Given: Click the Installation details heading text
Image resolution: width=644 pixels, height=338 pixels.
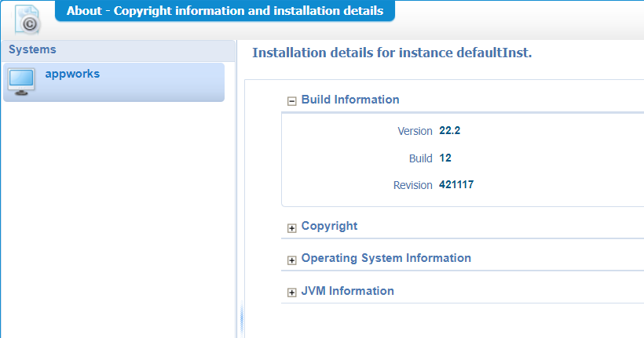Looking at the screenshot, I should (x=392, y=53).
